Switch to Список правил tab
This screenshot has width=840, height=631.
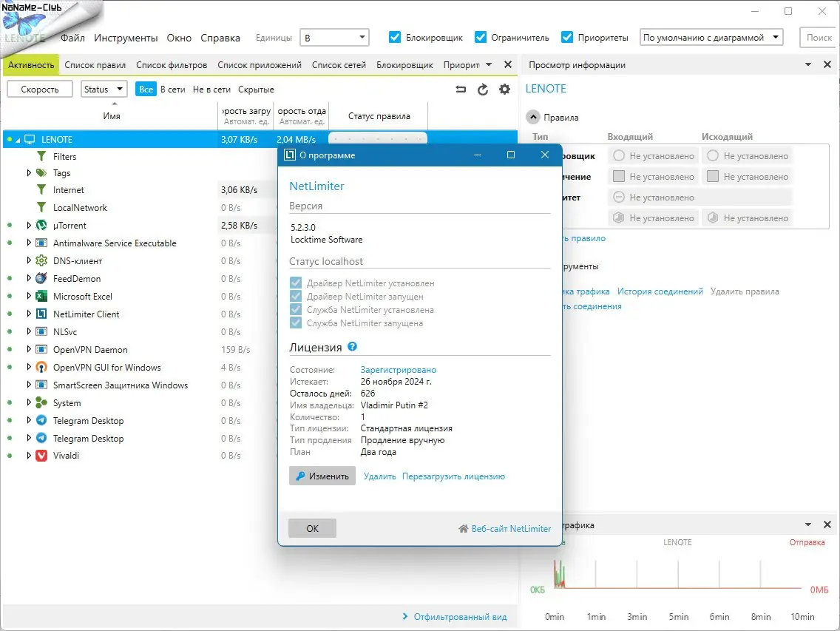tap(95, 65)
